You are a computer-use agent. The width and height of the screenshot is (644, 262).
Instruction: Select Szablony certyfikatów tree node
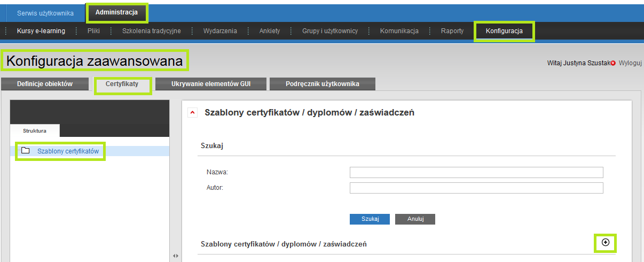click(x=68, y=151)
